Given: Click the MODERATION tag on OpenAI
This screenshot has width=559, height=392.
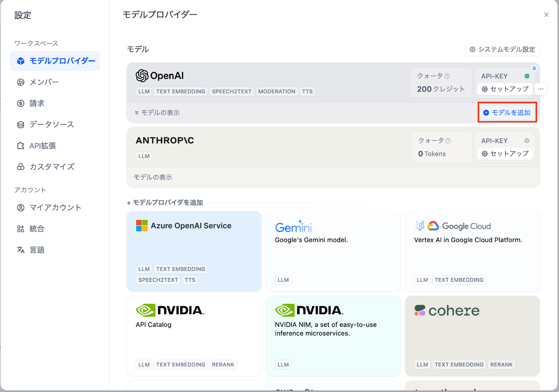Looking at the screenshot, I should [277, 91].
